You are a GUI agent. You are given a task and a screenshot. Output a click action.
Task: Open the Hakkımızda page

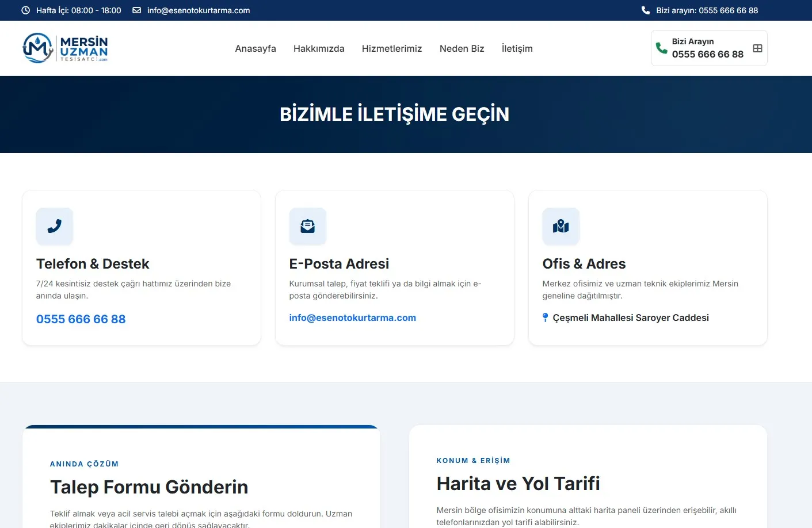coord(319,48)
